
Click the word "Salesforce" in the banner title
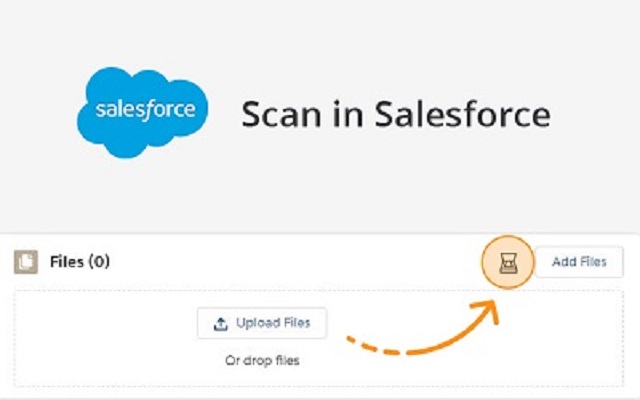tap(462, 114)
